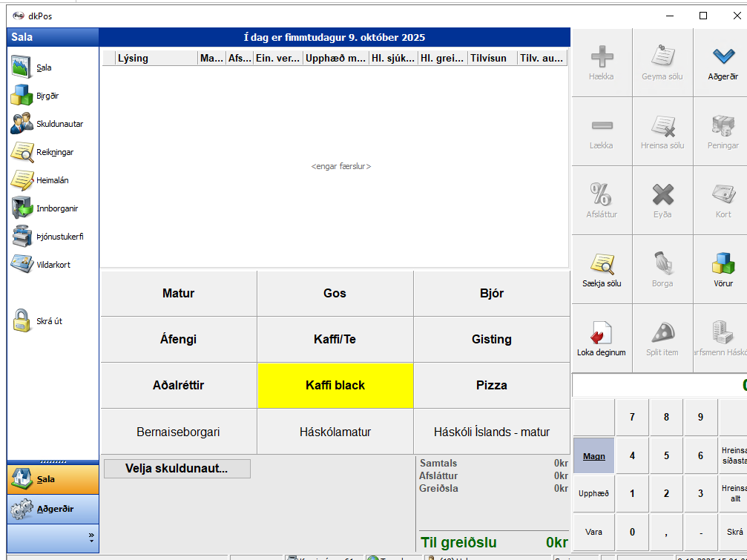Toggle the Magn quantity mode button

click(593, 456)
